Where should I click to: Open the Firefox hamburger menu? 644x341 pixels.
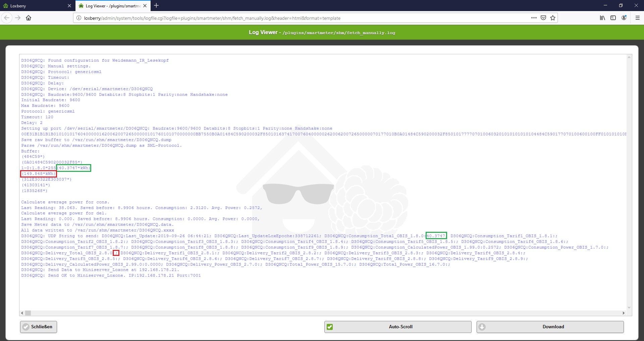click(638, 18)
